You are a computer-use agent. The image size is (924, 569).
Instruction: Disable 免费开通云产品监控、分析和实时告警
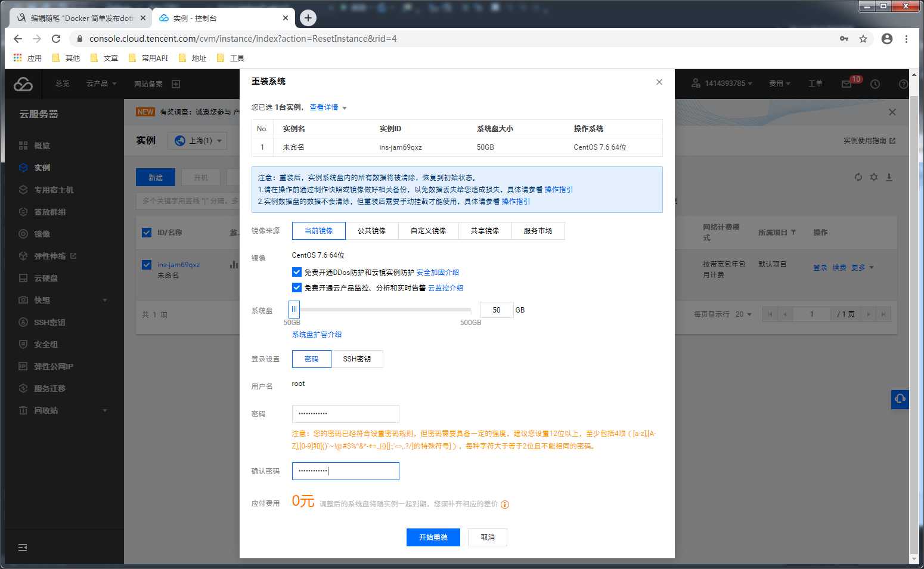click(297, 287)
